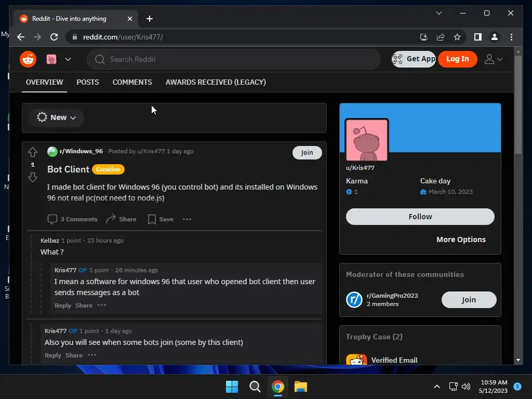Bookmark this page with the star icon
The height and width of the screenshot is (399, 532).
pyautogui.click(x=457, y=37)
